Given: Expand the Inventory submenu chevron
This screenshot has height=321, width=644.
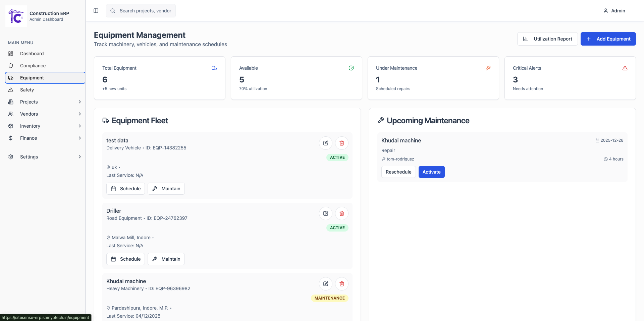Looking at the screenshot, I should click(80, 126).
